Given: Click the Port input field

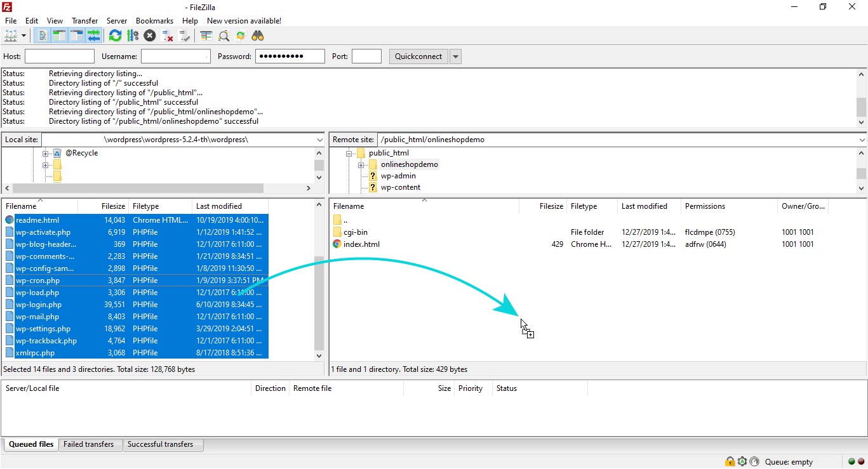Looking at the screenshot, I should click(x=366, y=56).
